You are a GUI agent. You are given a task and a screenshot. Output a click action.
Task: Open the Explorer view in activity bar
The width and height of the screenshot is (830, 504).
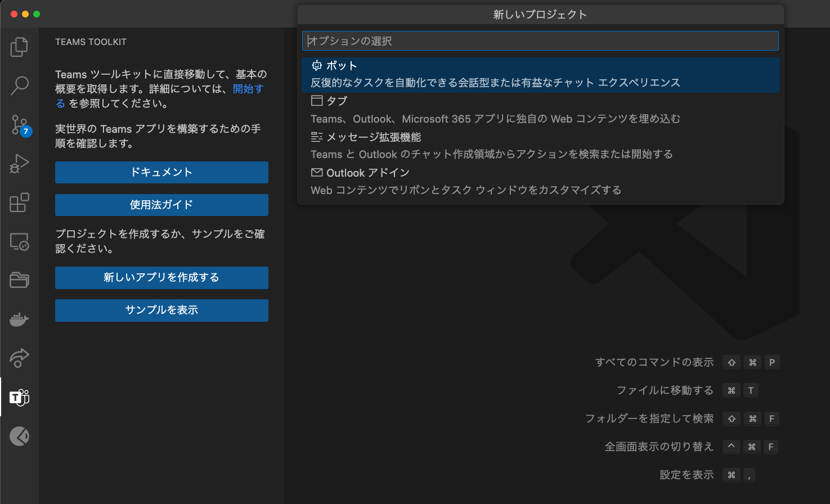click(19, 47)
